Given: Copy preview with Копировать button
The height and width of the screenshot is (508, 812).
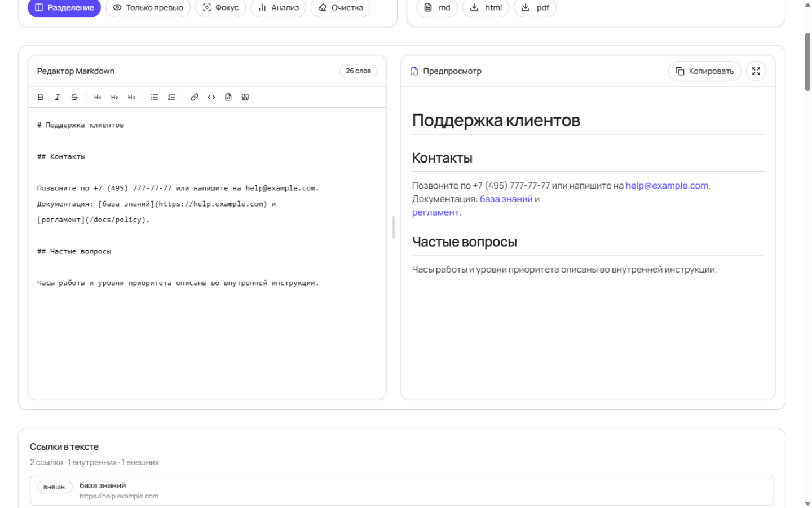Looking at the screenshot, I should (x=705, y=71).
